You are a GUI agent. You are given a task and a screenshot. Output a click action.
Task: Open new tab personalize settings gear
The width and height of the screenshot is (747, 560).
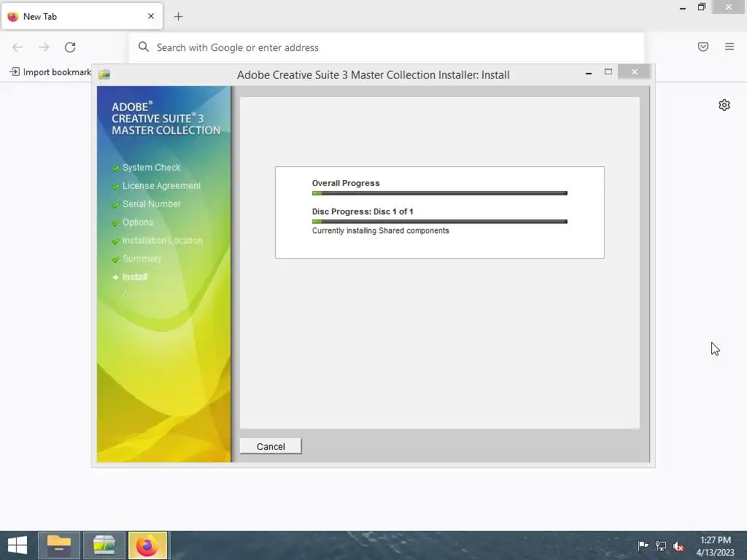724,105
